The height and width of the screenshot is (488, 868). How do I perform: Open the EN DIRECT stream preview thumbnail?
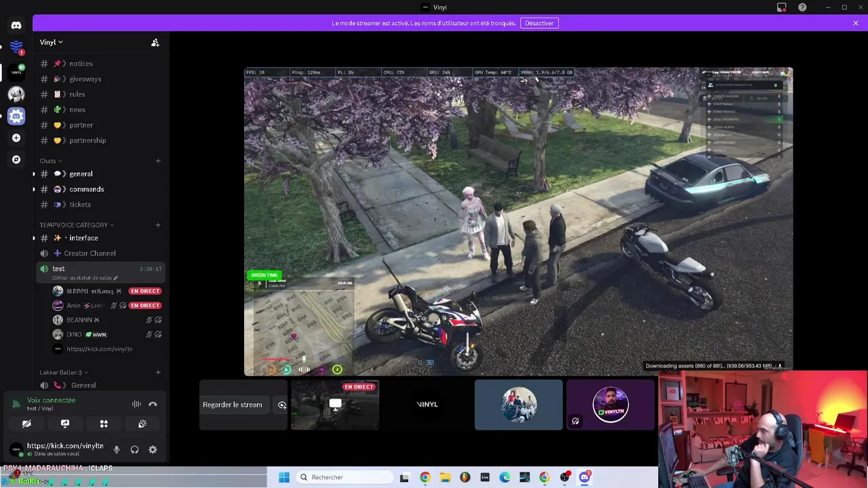pyautogui.click(x=335, y=405)
